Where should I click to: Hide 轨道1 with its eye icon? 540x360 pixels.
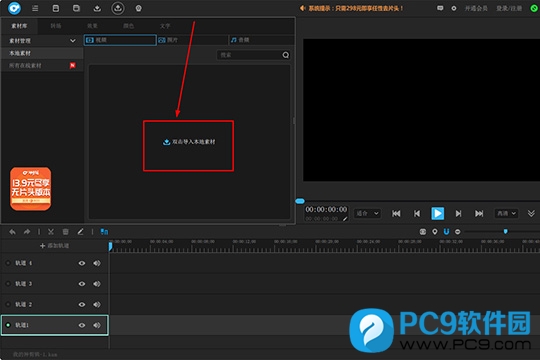82,325
